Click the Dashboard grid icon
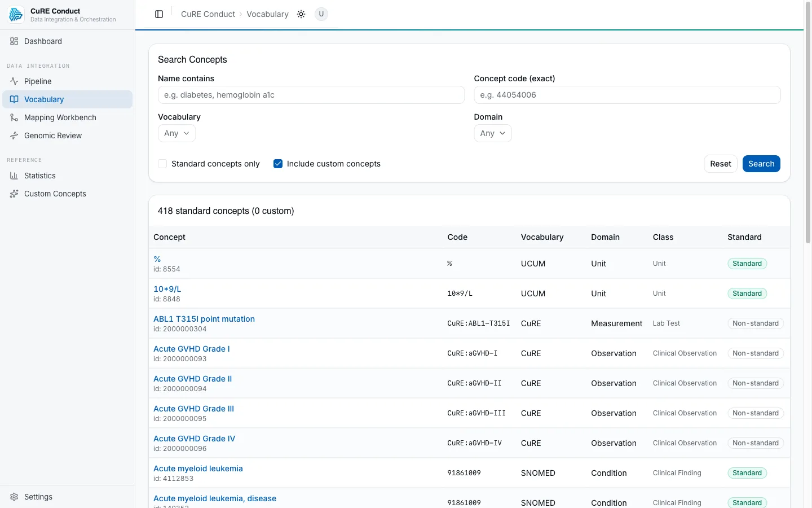812x508 pixels. tap(14, 41)
